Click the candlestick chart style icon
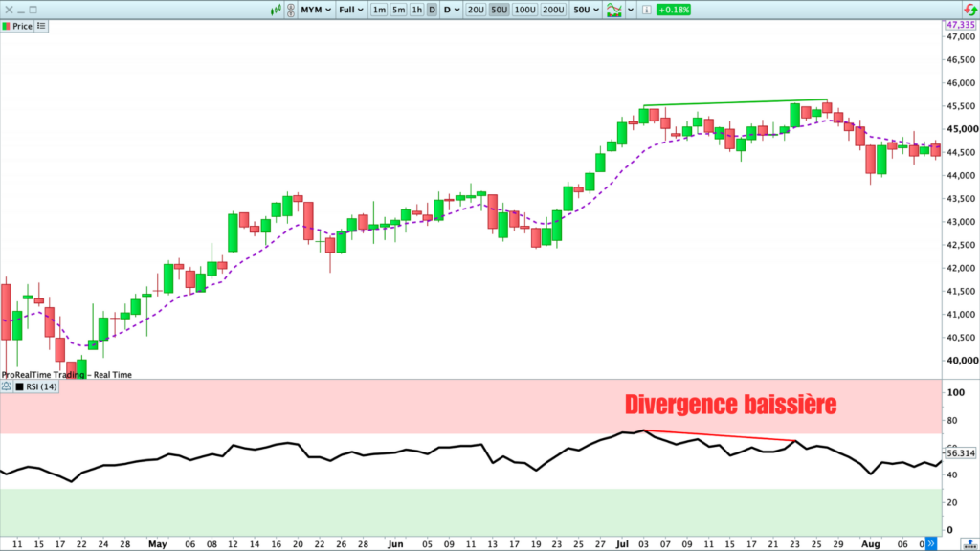This screenshot has height=551, width=980. tap(278, 10)
